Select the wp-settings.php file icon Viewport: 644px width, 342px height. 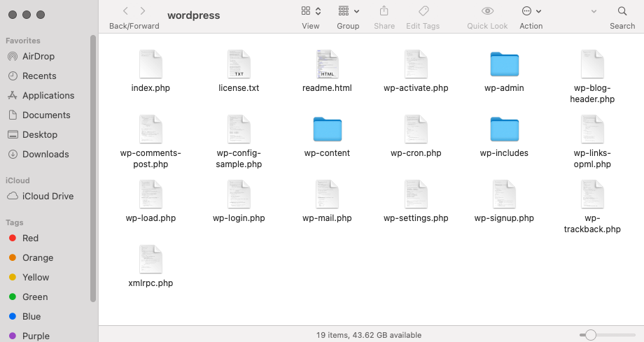pyautogui.click(x=416, y=194)
